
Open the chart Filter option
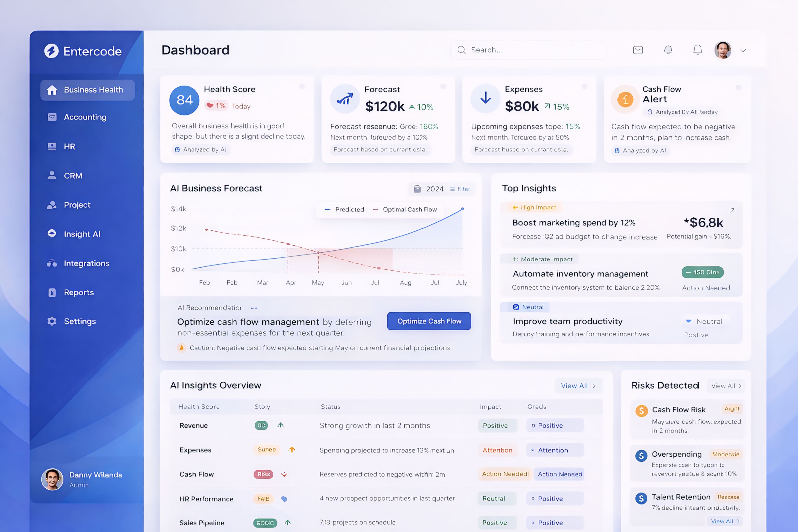460,189
